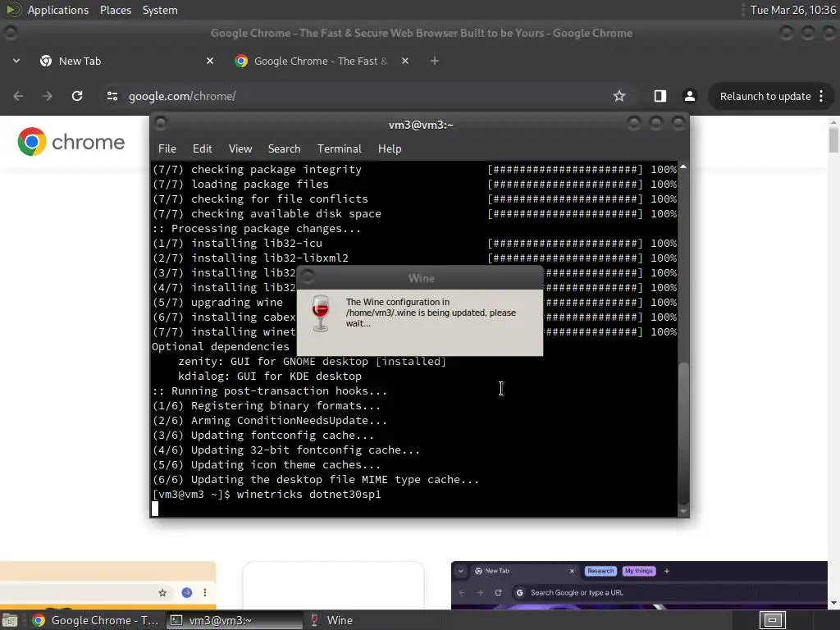Click the Chrome page vertical scrollbar
This screenshot has height=630, width=840.
833,139
